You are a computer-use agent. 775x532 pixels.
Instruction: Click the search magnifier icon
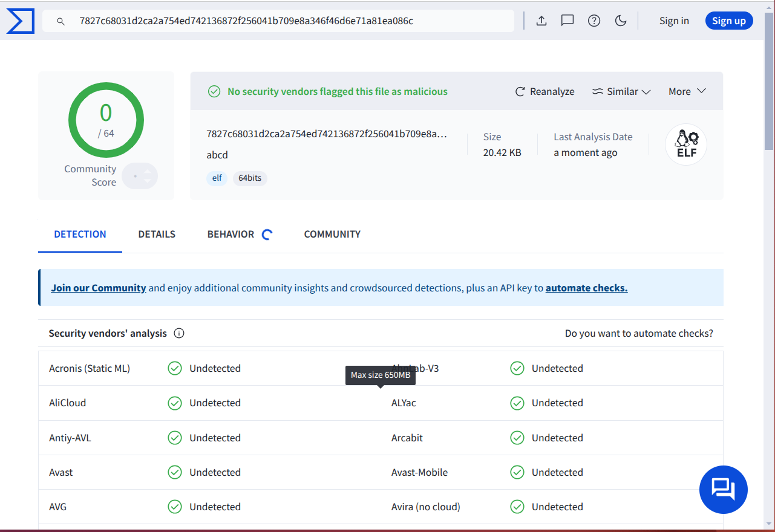click(x=60, y=21)
